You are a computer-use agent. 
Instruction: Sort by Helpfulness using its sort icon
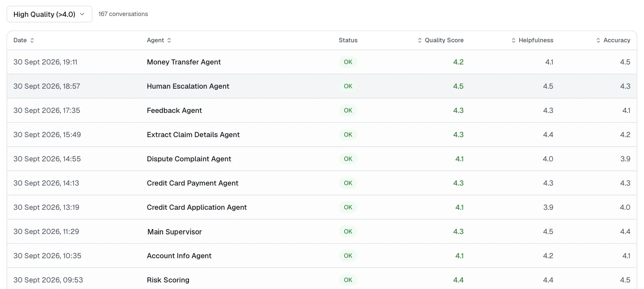[x=513, y=40]
